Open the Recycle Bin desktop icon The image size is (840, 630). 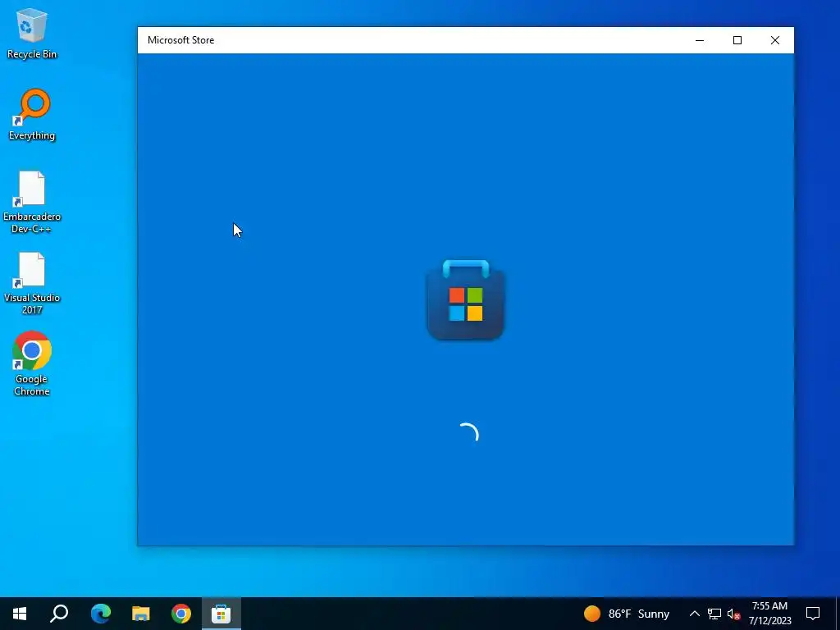pyautogui.click(x=32, y=33)
